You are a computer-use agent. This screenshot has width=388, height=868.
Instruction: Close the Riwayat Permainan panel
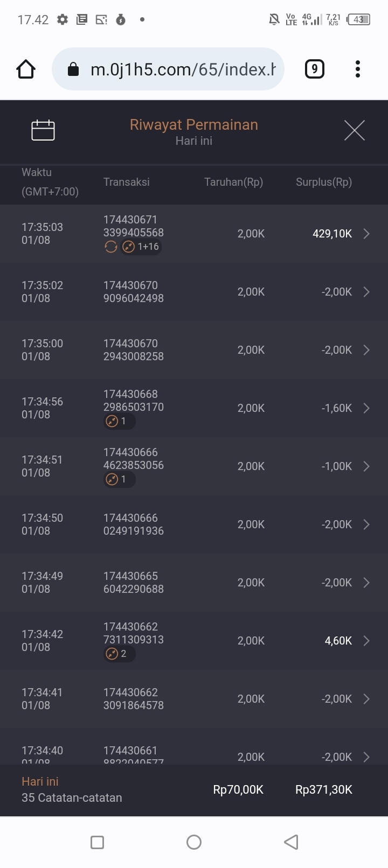pyautogui.click(x=354, y=130)
